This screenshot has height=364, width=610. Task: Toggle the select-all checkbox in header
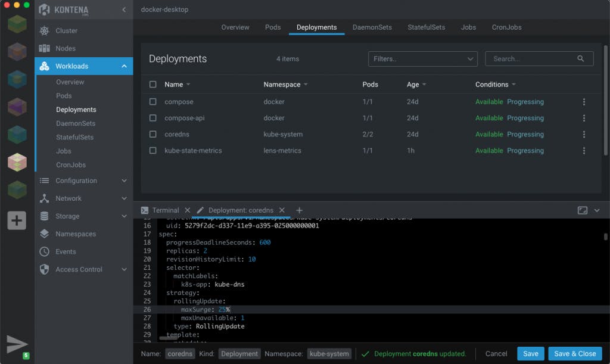[x=153, y=85]
